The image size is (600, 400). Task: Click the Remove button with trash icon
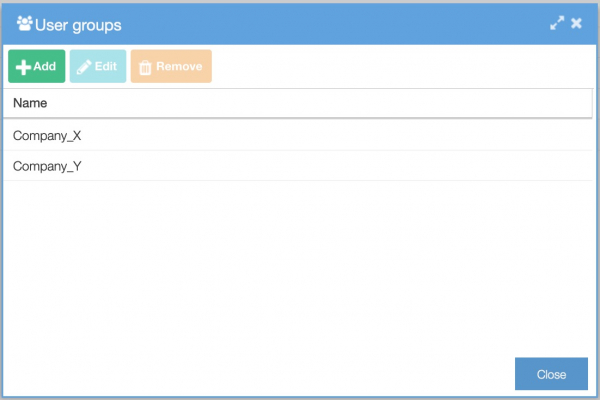point(171,66)
